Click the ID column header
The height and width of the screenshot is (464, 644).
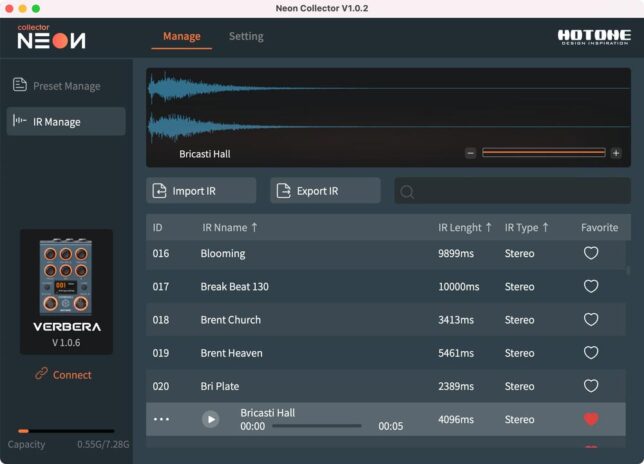[x=157, y=227]
